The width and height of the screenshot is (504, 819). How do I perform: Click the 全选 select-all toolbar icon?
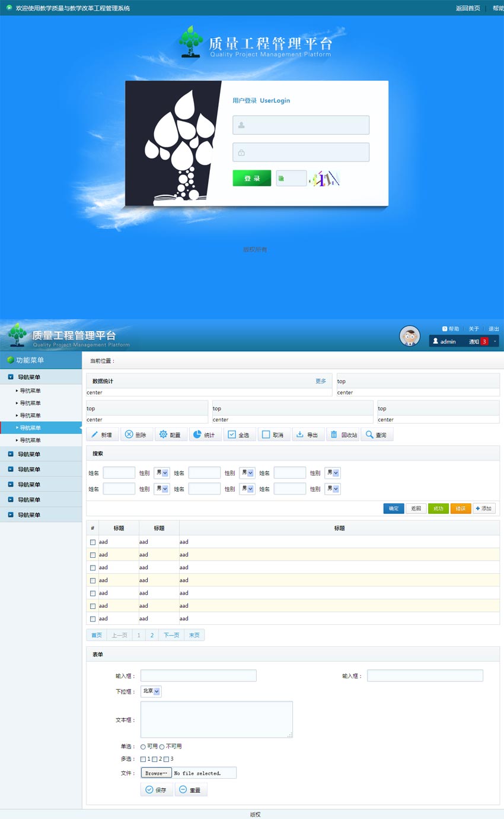231,434
